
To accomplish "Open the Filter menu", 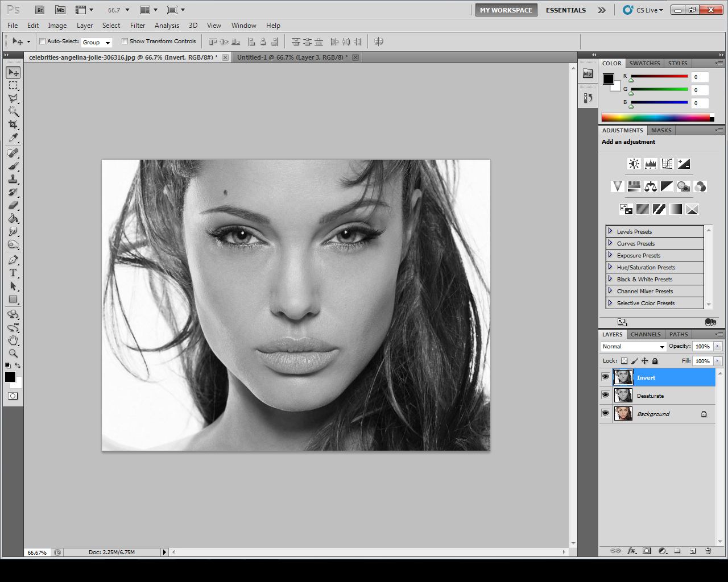I will coord(138,25).
